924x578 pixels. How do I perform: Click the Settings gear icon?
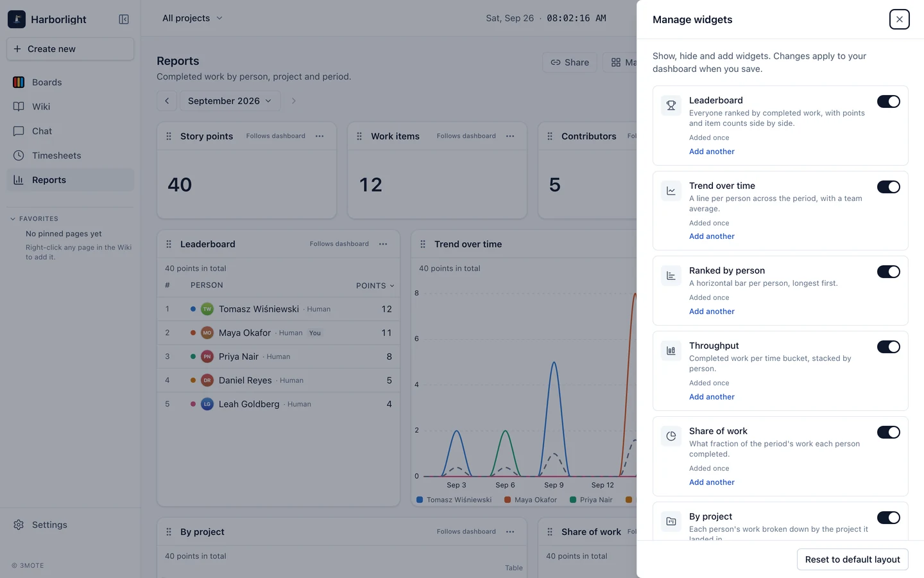tap(19, 525)
